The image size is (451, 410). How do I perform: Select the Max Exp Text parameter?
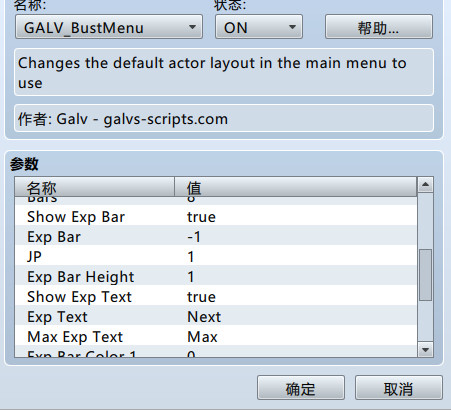(x=75, y=337)
